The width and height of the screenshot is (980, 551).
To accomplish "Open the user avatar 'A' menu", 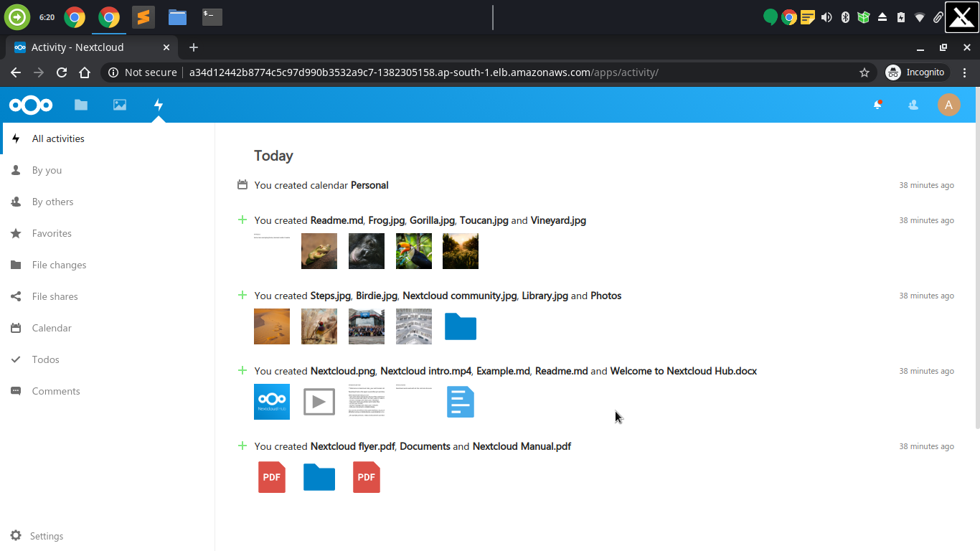I will coord(948,105).
